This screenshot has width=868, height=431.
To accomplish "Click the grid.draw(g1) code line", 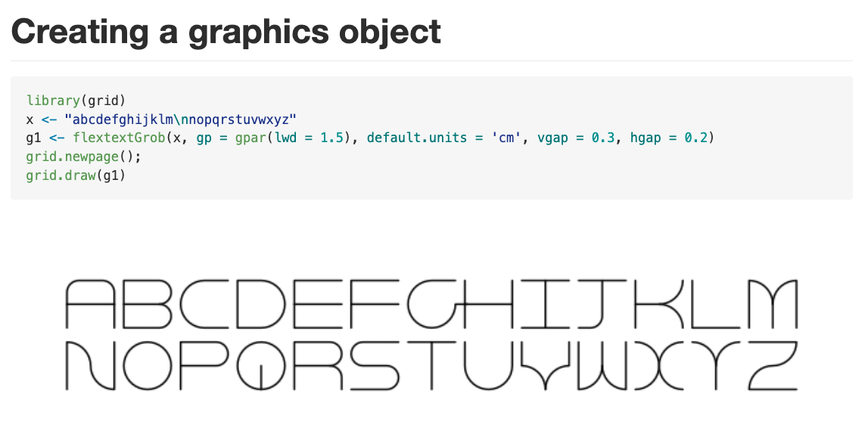I will click(76, 175).
